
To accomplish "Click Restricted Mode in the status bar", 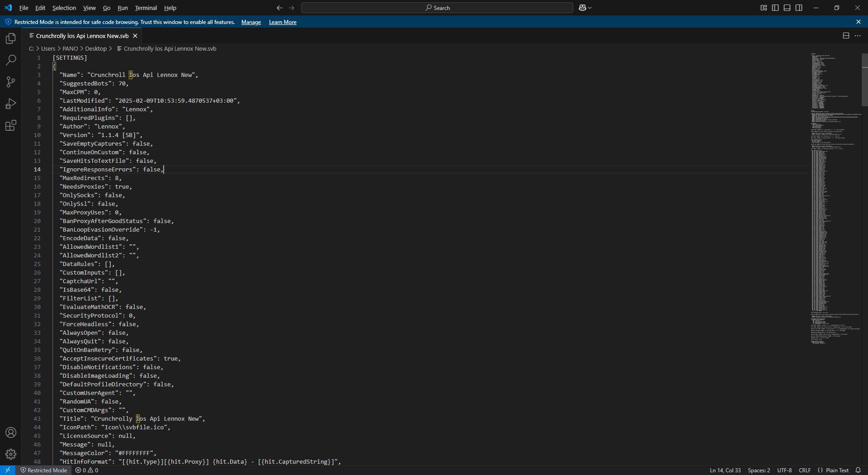I will coord(44,470).
